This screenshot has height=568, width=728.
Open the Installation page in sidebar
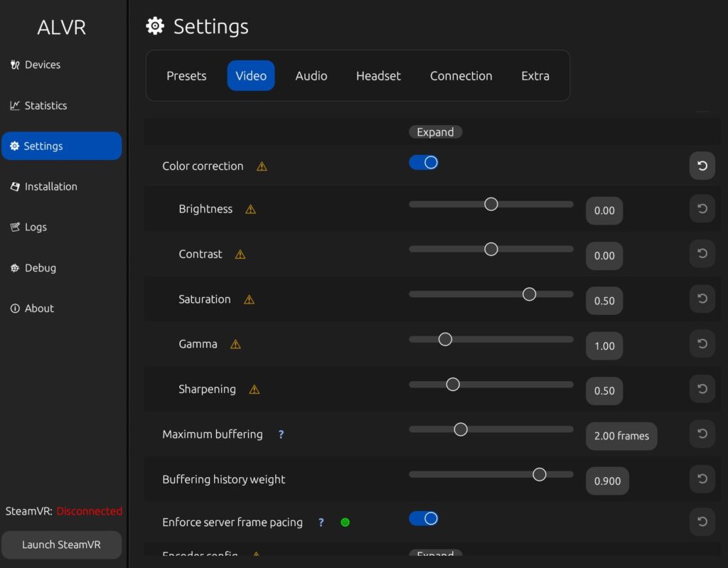(50, 186)
